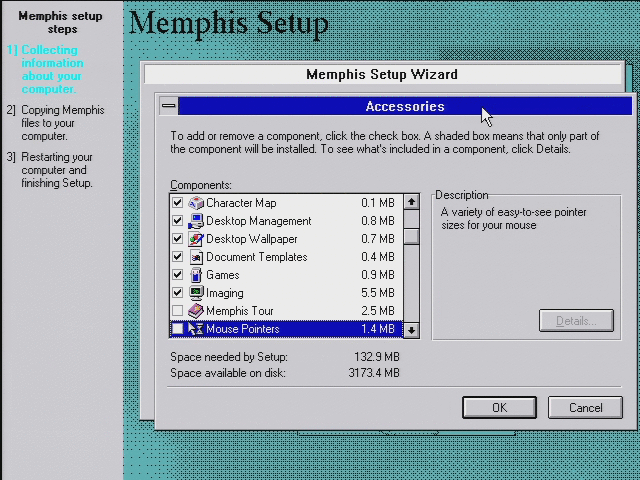Click the pointer sizes description text
The width and height of the screenshot is (640, 480).
[513, 219]
